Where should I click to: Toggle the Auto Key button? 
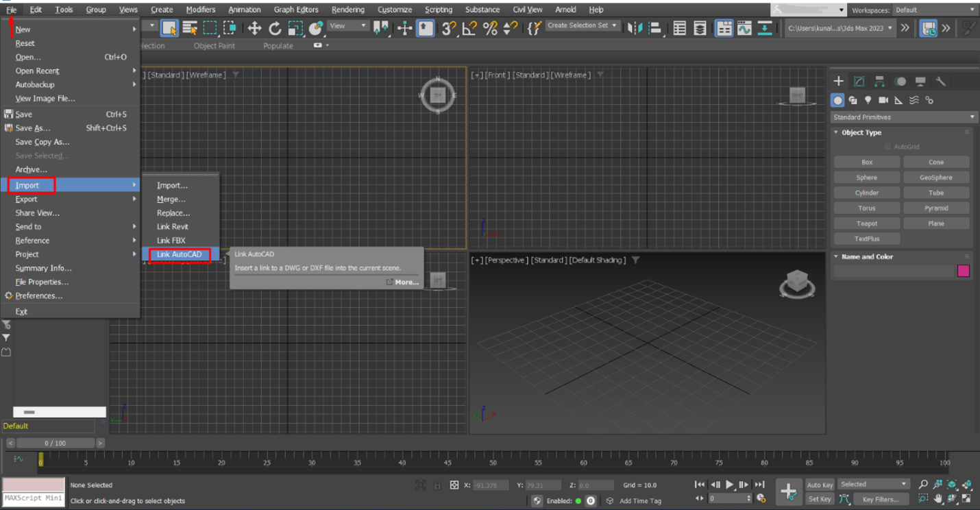(x=820, y=485)
